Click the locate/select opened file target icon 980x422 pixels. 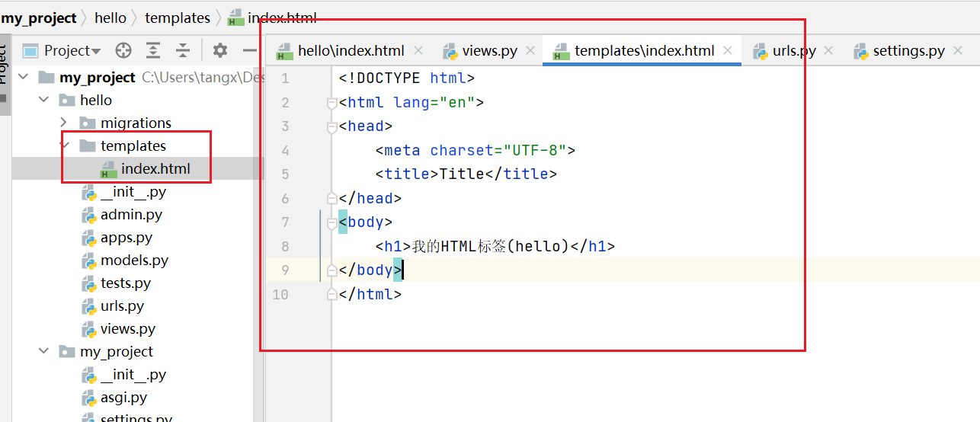pyautogui.click(x=123, y=51)
